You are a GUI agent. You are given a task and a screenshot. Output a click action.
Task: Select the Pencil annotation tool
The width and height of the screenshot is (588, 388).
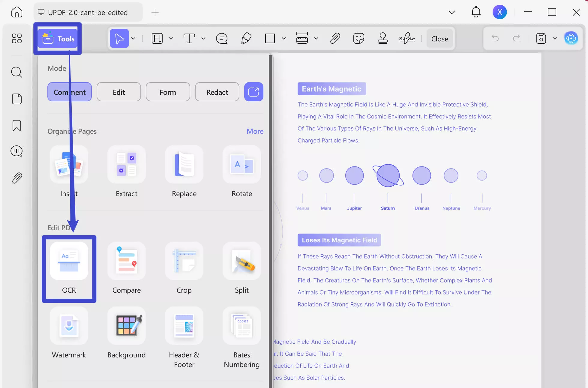pyautogui.click(x=246, y=38)
